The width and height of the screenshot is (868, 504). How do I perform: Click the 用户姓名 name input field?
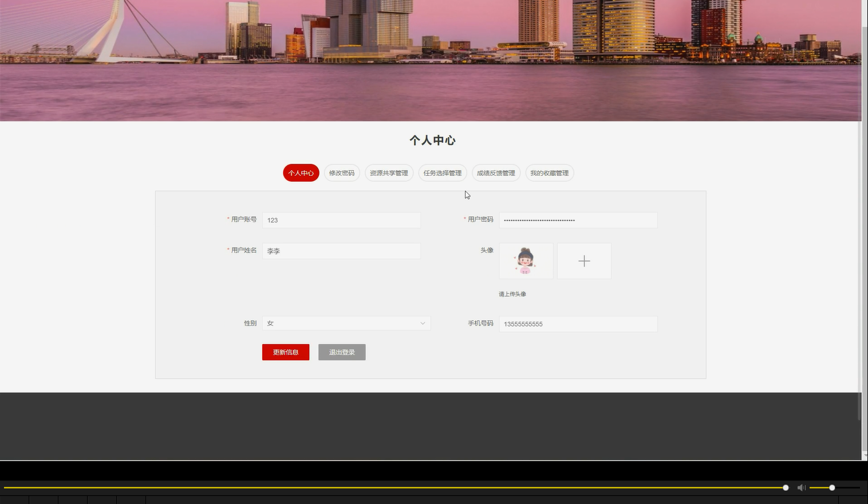341,250
